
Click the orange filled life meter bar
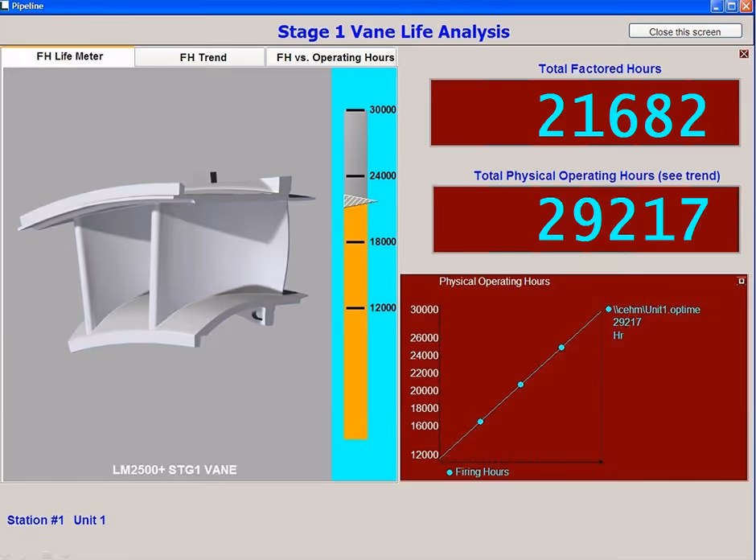point(355,322)
